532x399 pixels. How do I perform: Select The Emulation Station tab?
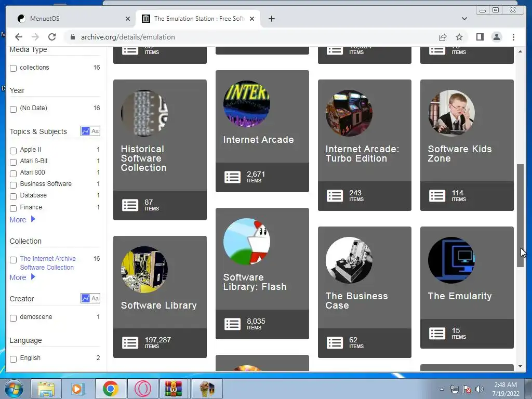pos(198,19)
